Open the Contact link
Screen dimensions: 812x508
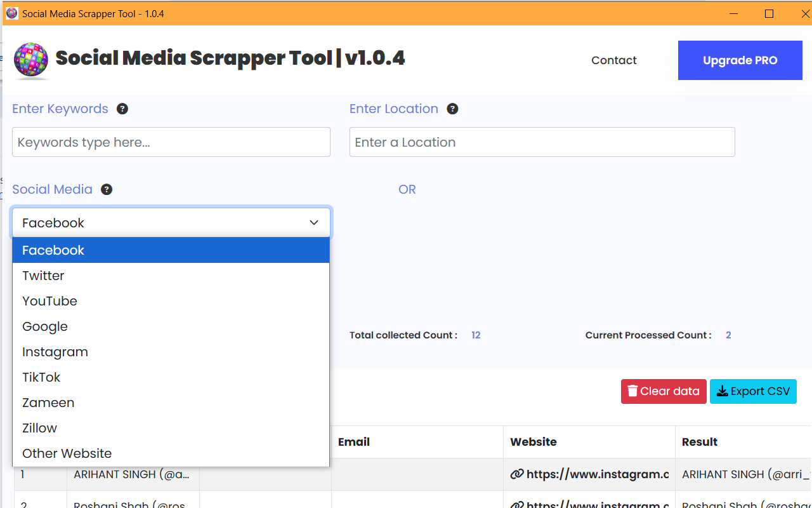[x=614, y=60]
